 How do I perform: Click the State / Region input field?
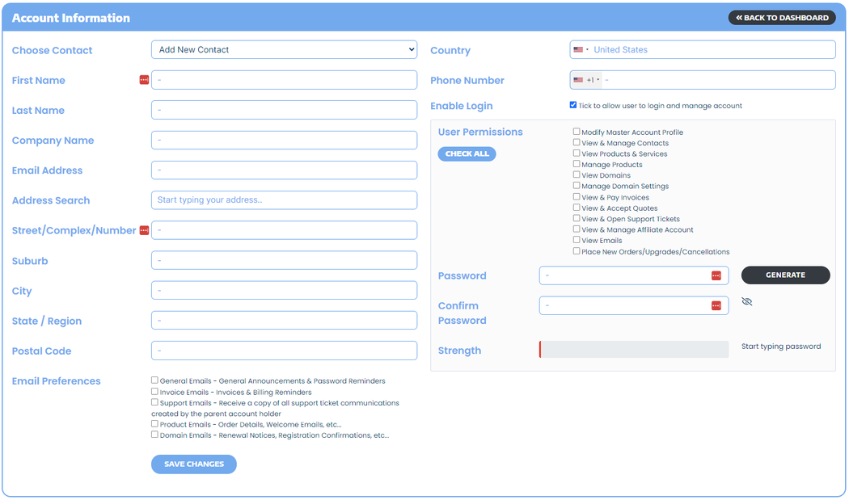click(x=285, y=321)
